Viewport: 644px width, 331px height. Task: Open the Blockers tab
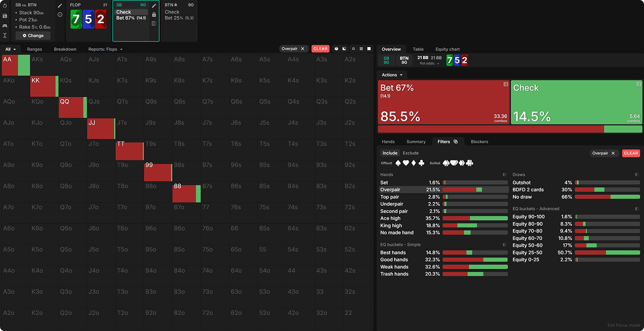pyautogui.click(x=479, y=142)
